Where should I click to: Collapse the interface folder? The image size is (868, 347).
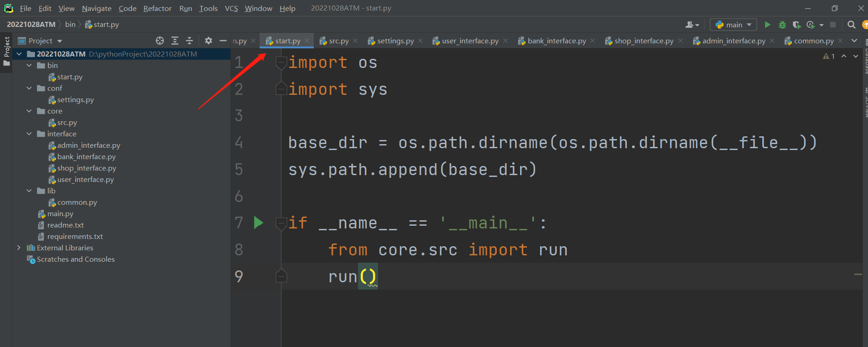coord(29,134)
